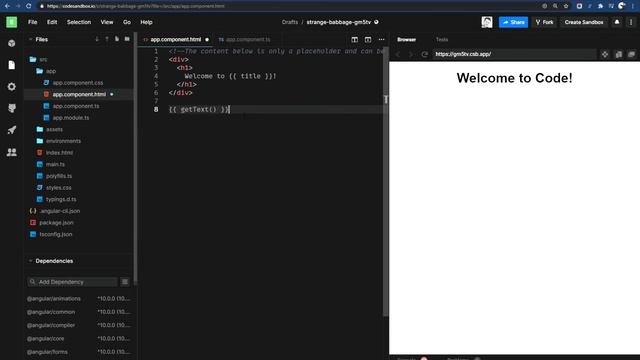Click the dependency list menu icon

(125, 282)
